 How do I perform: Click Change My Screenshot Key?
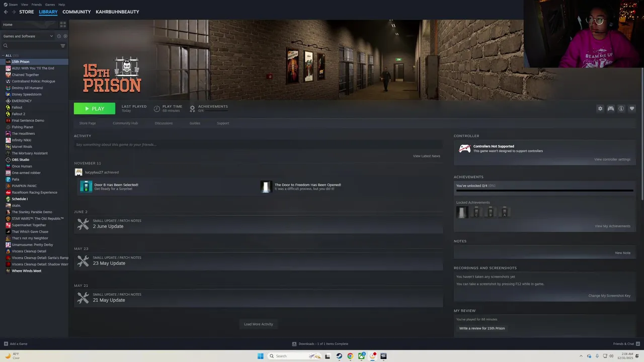click(x=609, y=296)
